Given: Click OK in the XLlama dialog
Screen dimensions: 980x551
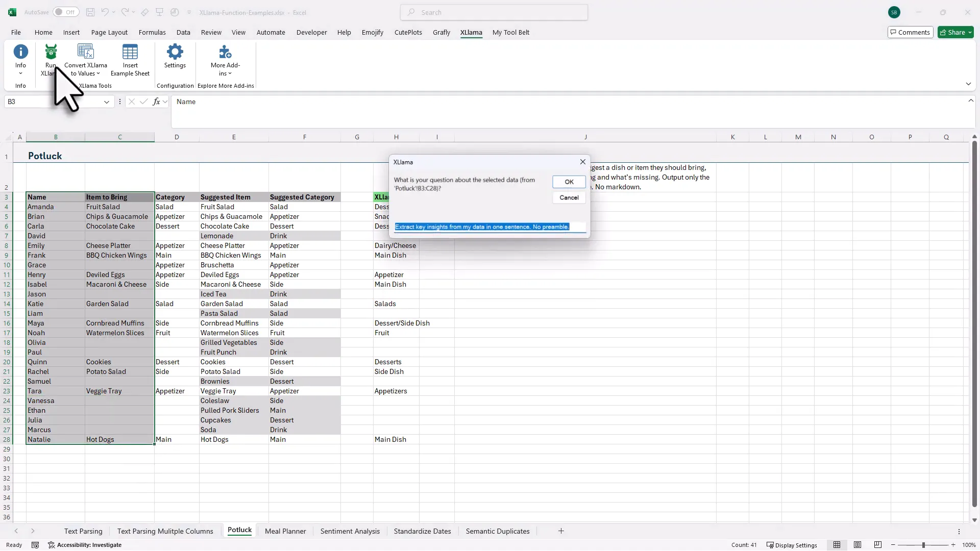Looking at the screenshot, I should tap(569, 182).
